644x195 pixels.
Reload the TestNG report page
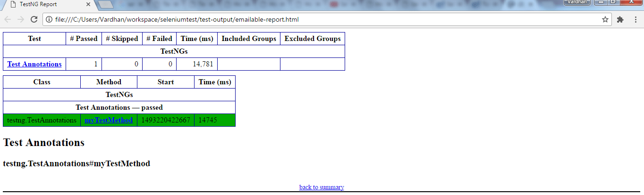tap(34, 19)
